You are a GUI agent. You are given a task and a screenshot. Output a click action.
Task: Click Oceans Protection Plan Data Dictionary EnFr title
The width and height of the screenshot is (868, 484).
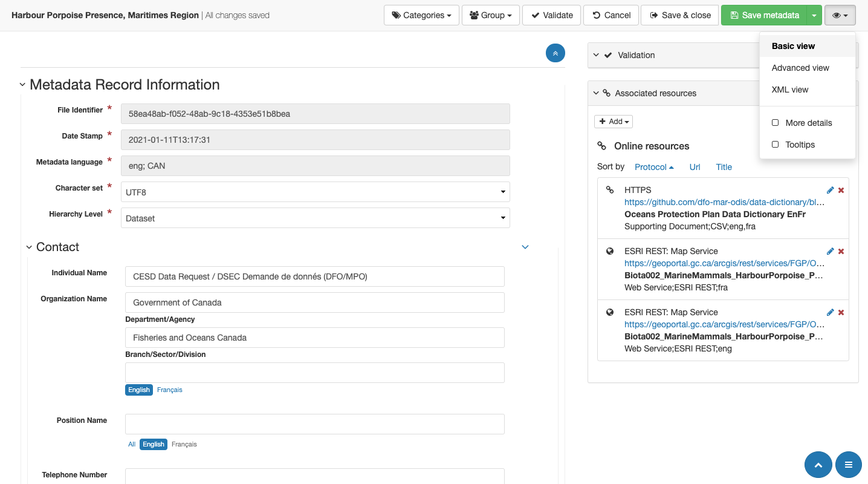715,214
